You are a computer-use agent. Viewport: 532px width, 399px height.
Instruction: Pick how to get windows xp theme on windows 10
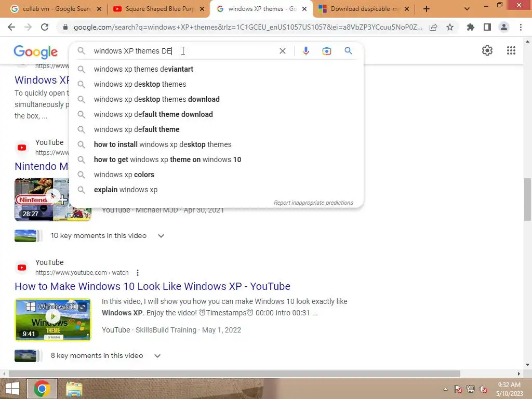(x=217, y=159)
